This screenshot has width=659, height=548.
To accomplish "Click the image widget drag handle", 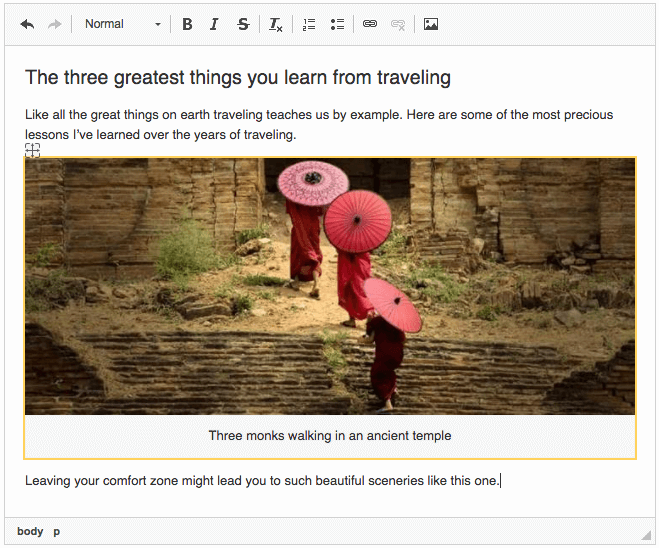I will point(33,150).
